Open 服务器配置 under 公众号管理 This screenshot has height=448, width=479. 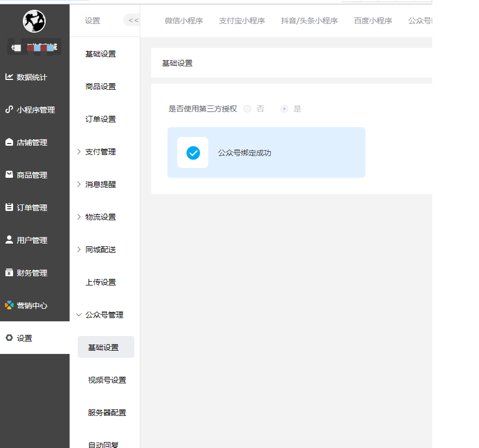pyautogui.click(x=107, y=413)
